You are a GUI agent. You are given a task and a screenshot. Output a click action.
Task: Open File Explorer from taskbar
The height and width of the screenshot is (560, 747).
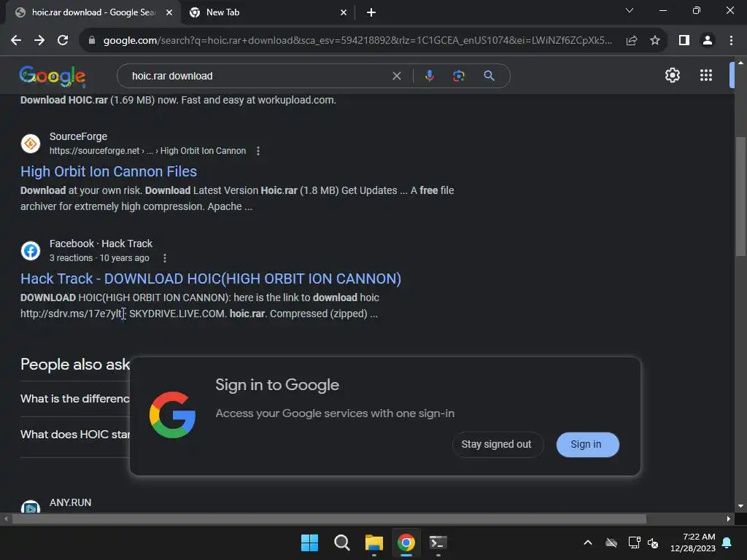pyautogui.click(x=374, y=542)
